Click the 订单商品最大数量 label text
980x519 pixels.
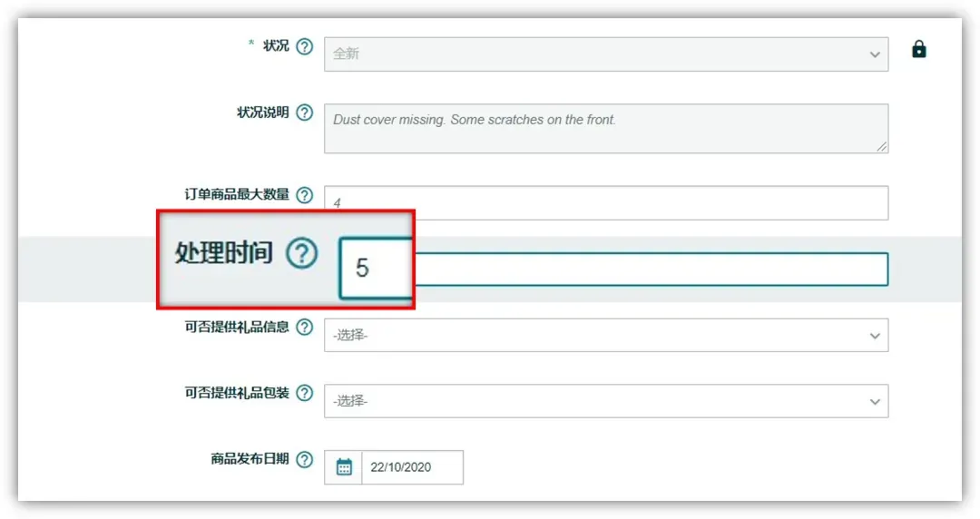237,194
